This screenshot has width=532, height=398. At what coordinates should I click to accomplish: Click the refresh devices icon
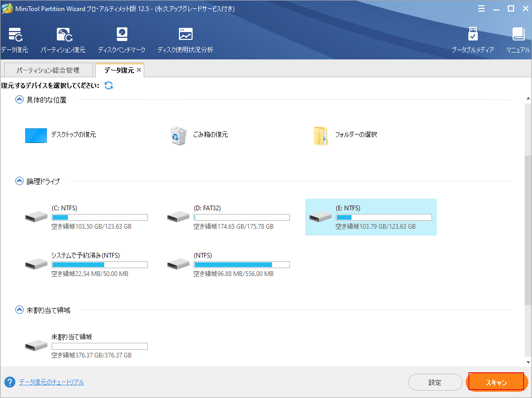(x=109, y=85)
